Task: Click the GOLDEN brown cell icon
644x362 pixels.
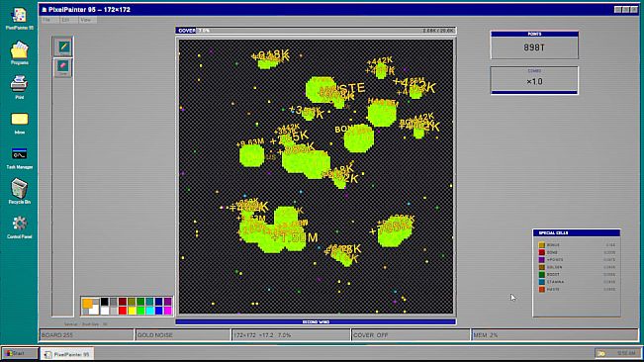Action: [542, 267]
